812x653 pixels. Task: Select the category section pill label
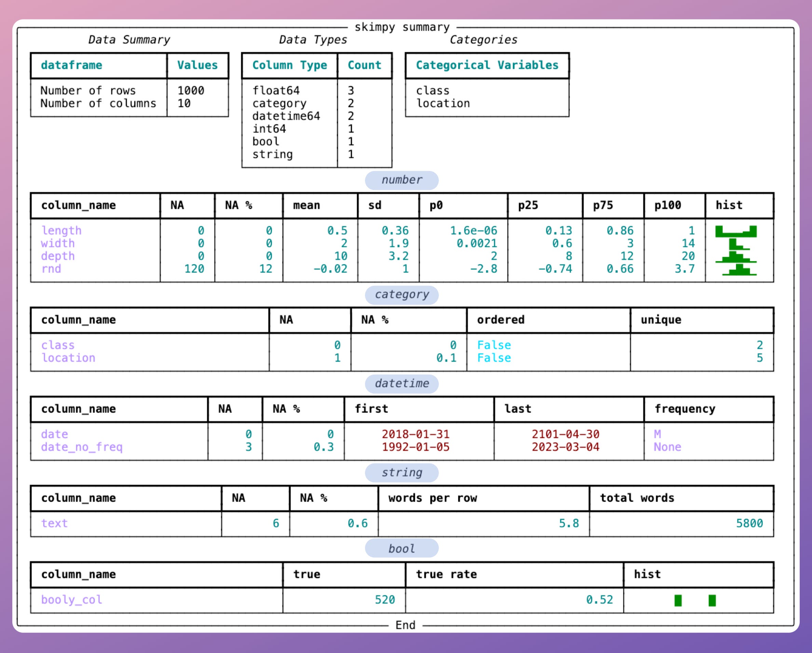(402, 295)
